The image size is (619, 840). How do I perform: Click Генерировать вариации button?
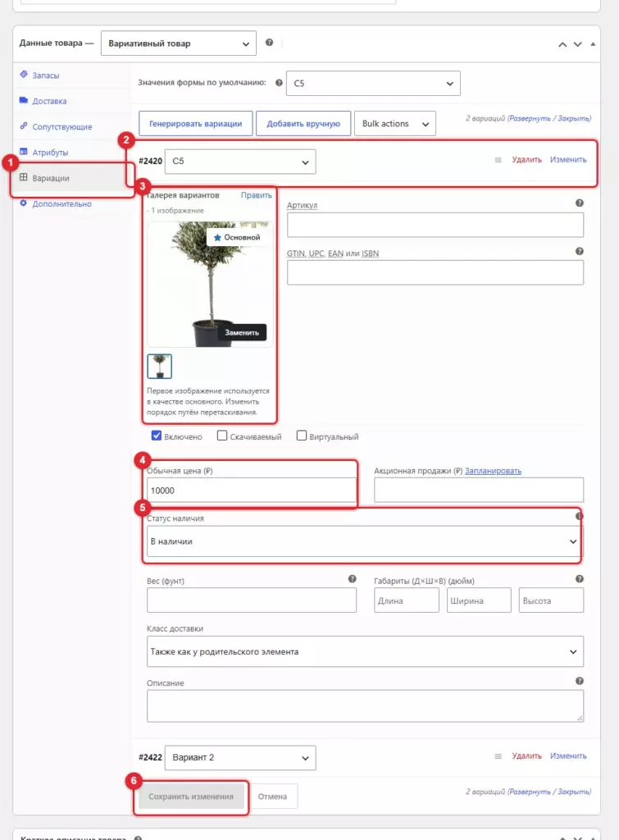[195, 123]
